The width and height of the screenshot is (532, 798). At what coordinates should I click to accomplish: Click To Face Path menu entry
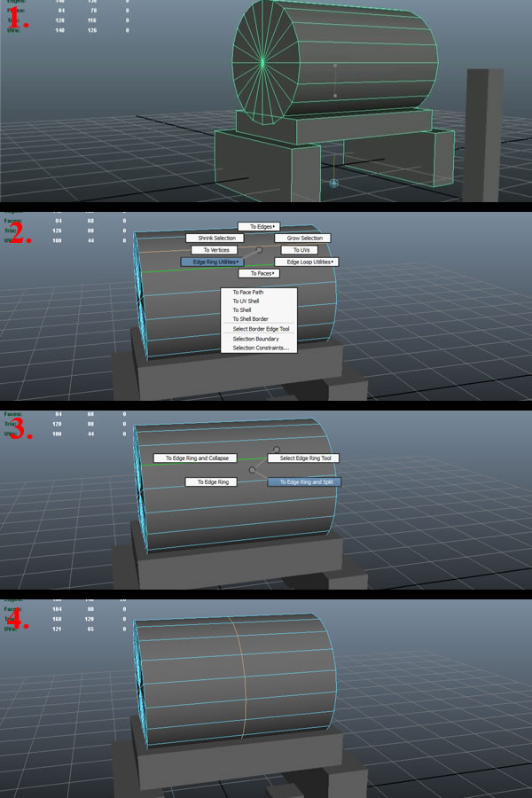[x=248, y=292]
